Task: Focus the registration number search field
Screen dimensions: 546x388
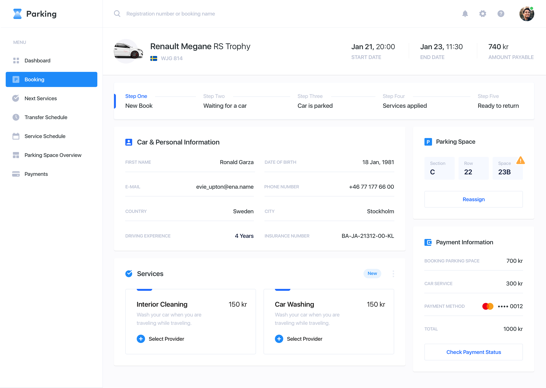Action: point(170,14)
